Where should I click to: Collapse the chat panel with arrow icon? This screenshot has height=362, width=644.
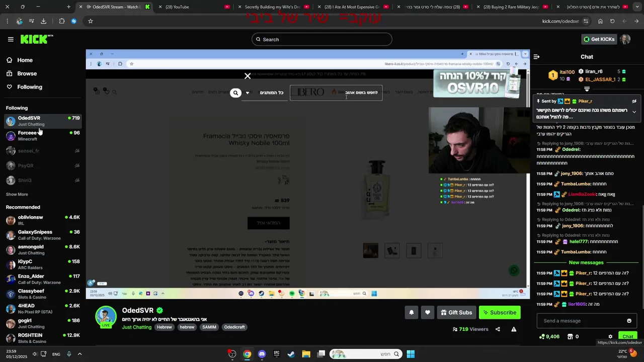click(x=536, y=57)
